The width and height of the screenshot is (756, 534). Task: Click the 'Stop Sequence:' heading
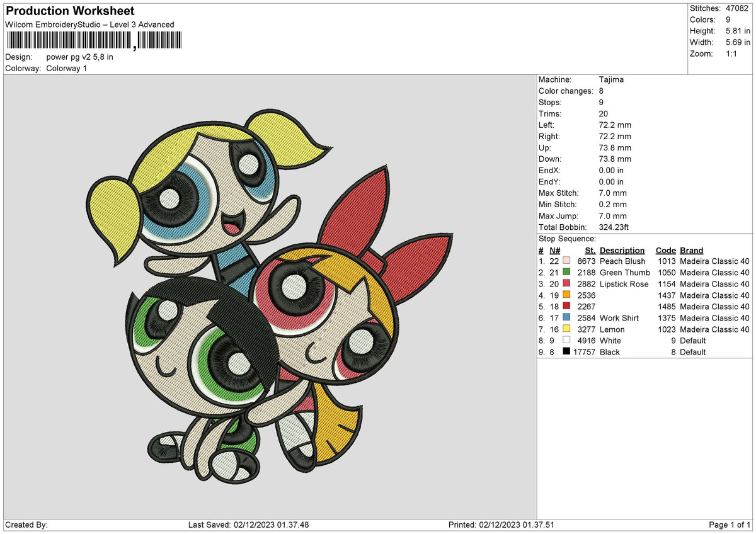(x=567, y=239)
